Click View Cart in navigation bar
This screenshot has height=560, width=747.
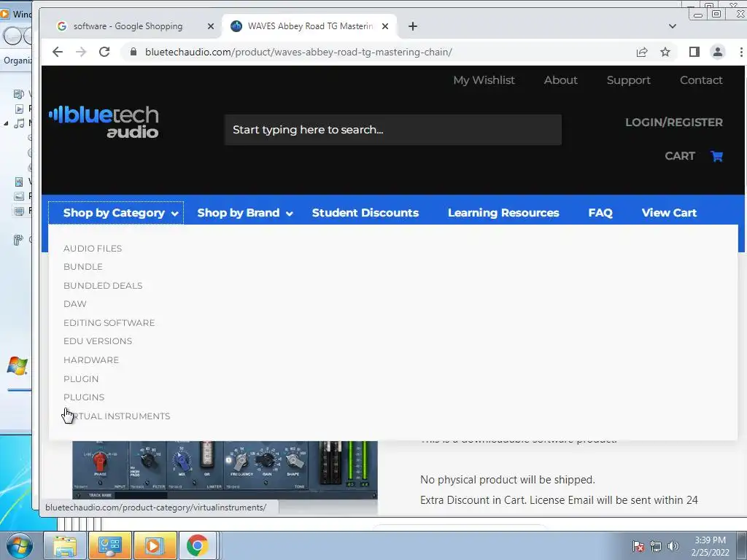point(669,213)
